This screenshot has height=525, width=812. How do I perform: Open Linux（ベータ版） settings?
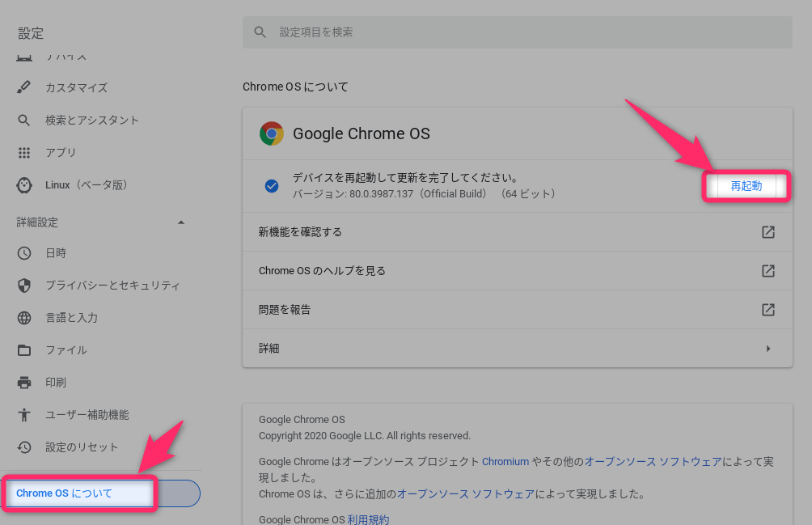(86, 184)
